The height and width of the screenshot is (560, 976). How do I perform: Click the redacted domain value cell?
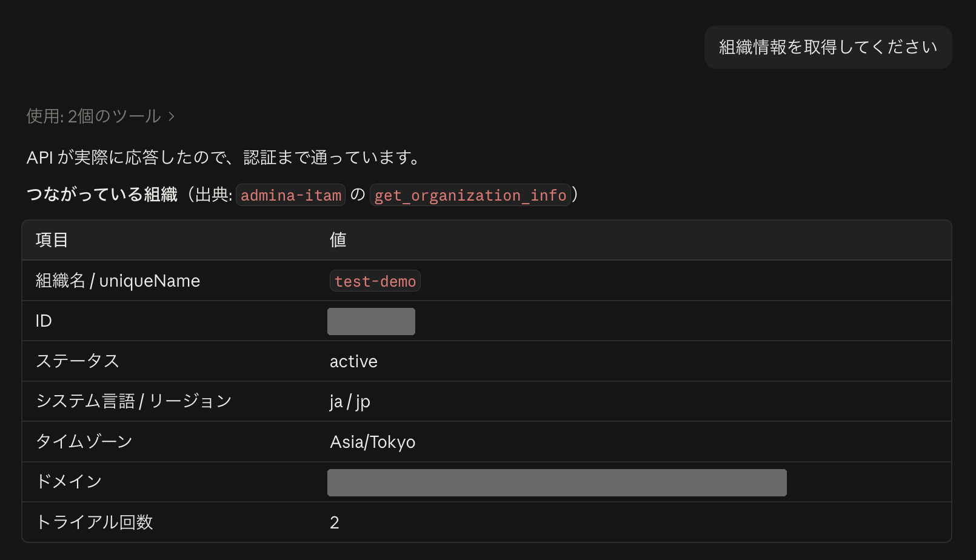557,482
